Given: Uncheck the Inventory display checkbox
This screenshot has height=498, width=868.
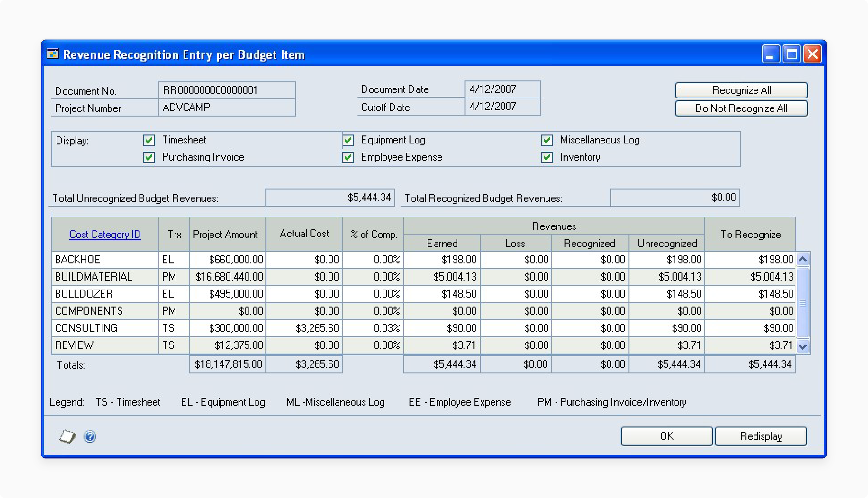Looking at the screenshot, I should pyautogui.click(x=547, y=157).
